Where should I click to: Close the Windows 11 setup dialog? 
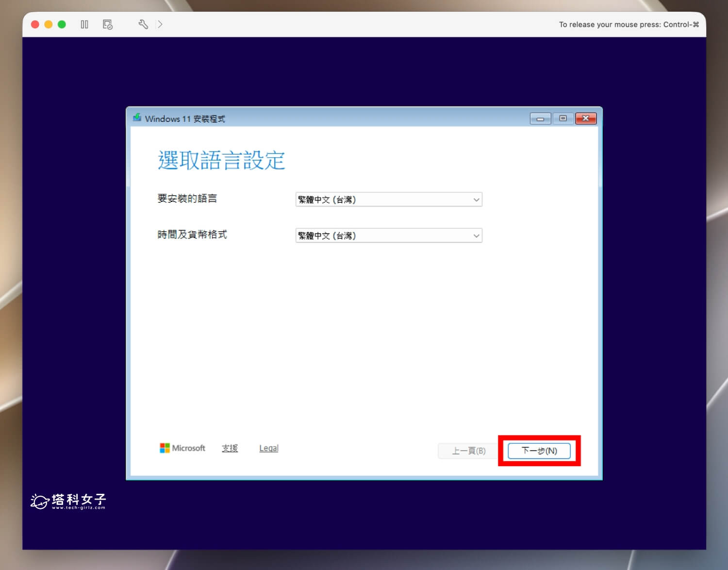point(586,118)
